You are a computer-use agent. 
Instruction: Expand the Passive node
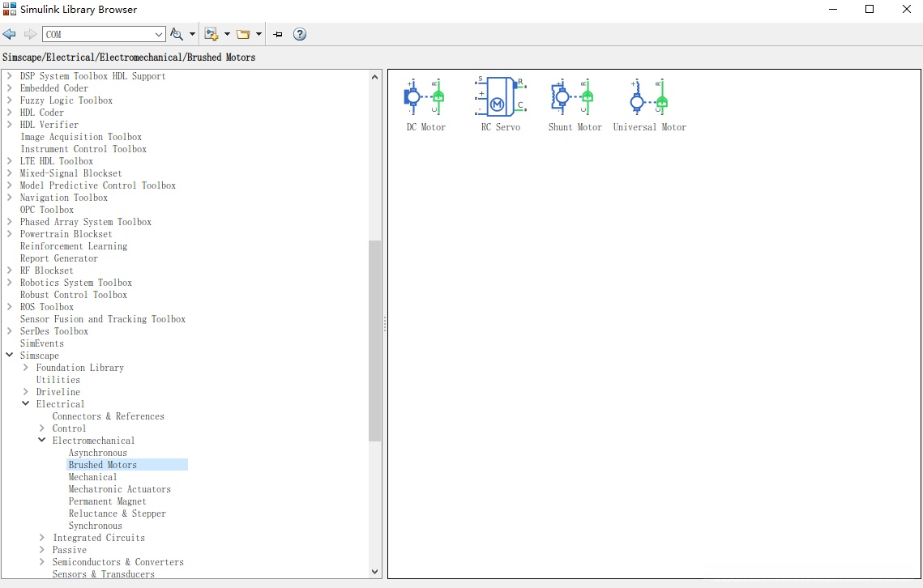(42, 550)
